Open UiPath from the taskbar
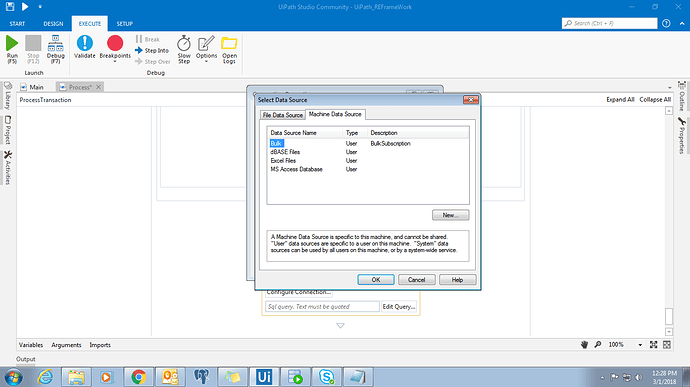 coord(264,377)
